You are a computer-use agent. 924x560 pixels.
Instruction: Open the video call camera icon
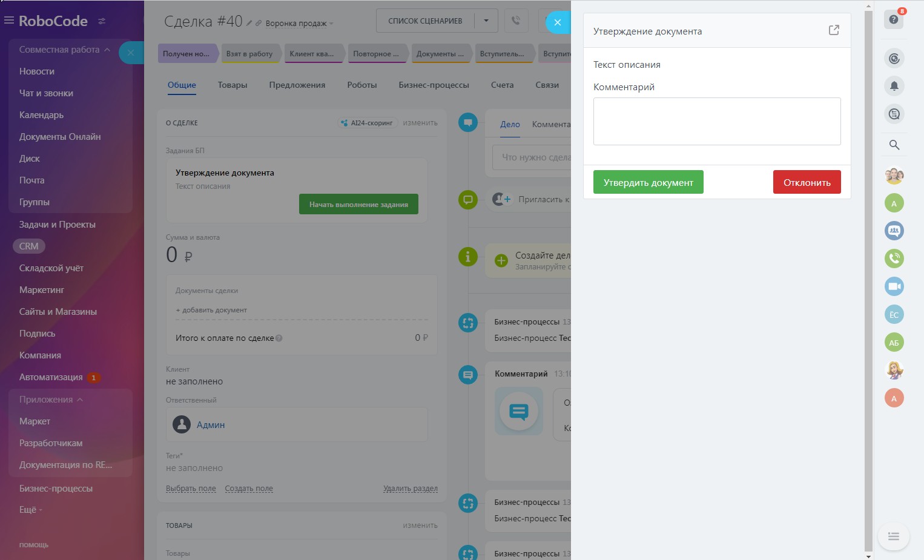pyautogui.click(x=894, y=286)
